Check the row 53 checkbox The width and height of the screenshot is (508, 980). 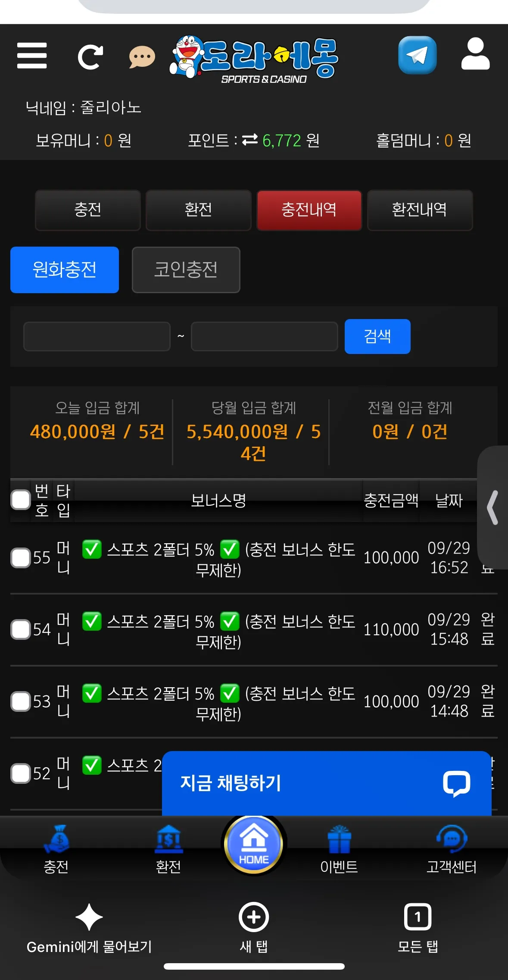[21, 701]
